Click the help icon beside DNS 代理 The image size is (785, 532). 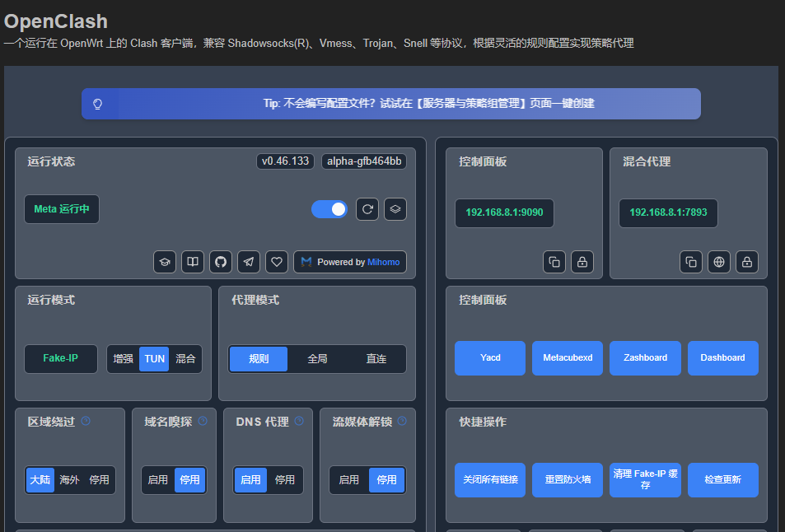click(x=299, y=421)
